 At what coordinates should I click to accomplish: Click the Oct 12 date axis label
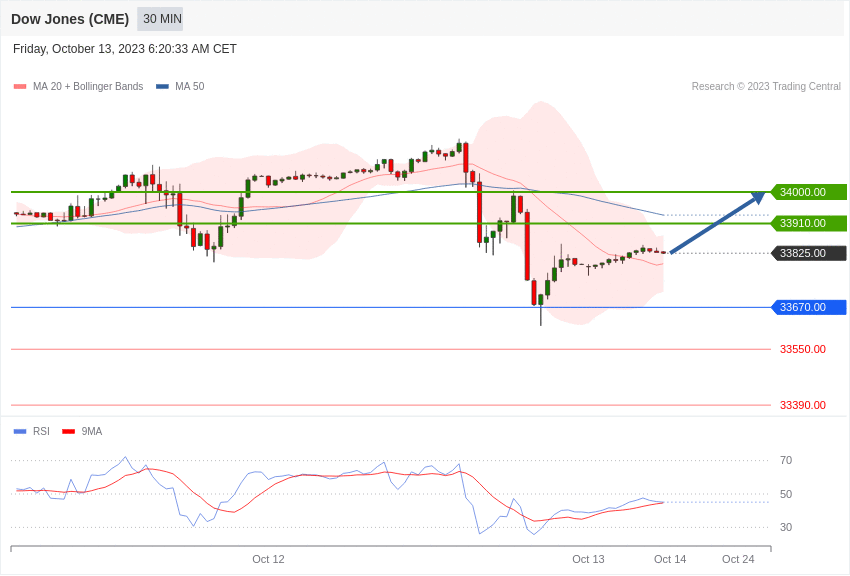(x=268, y=559)
